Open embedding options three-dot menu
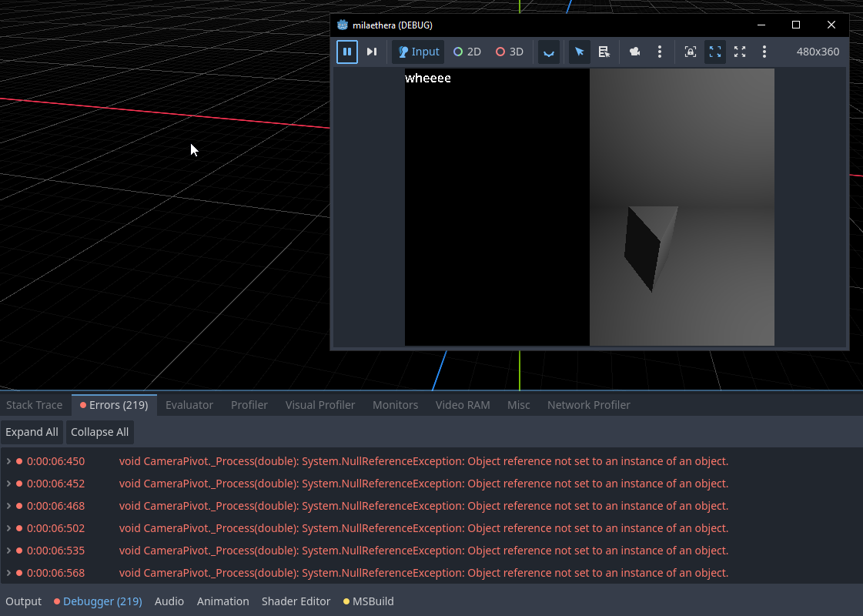 click(764, 52)
